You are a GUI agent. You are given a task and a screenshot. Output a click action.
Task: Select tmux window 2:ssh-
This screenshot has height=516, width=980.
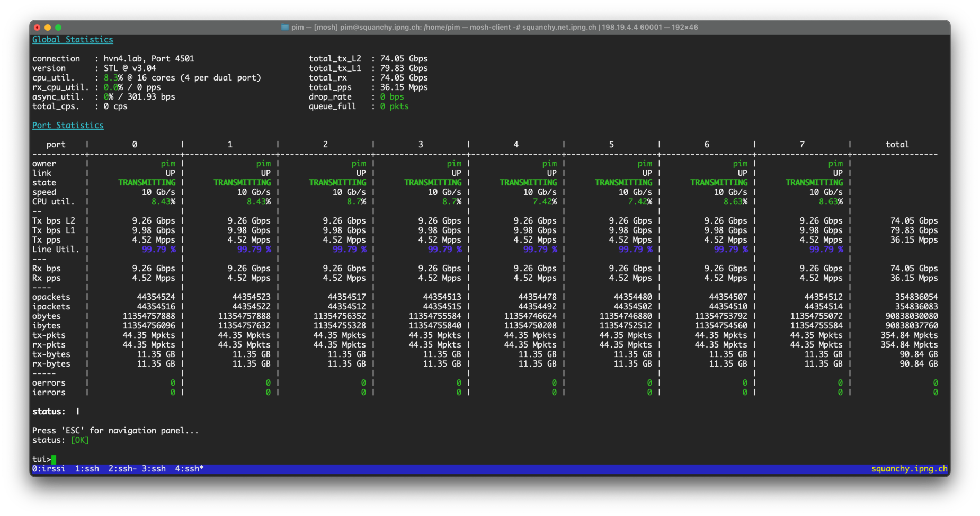(x=122, y=469)
